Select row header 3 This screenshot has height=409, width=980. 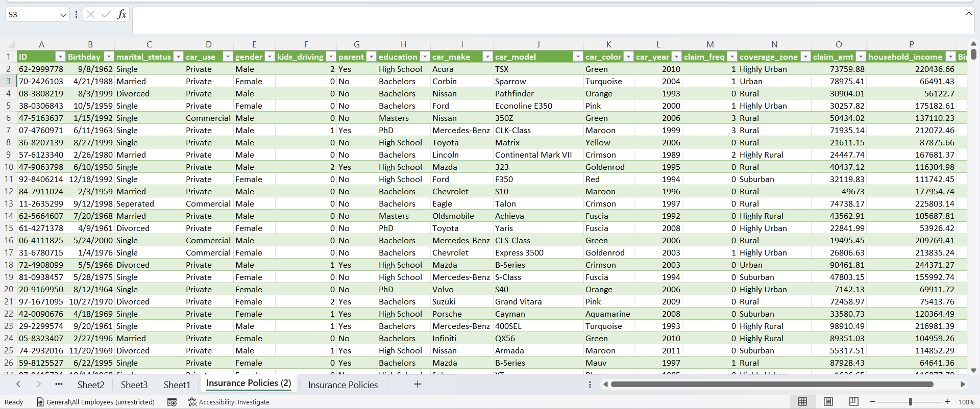(8, 81)
